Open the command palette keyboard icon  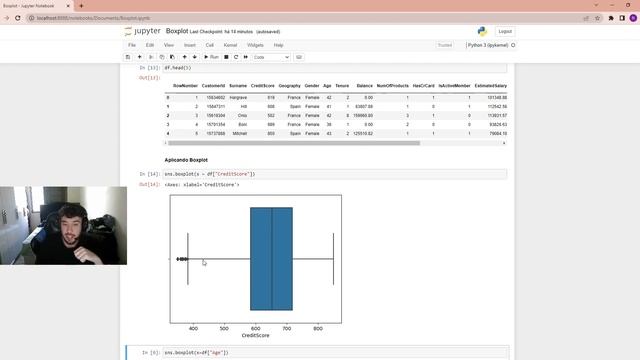click(x=299, y=57)
